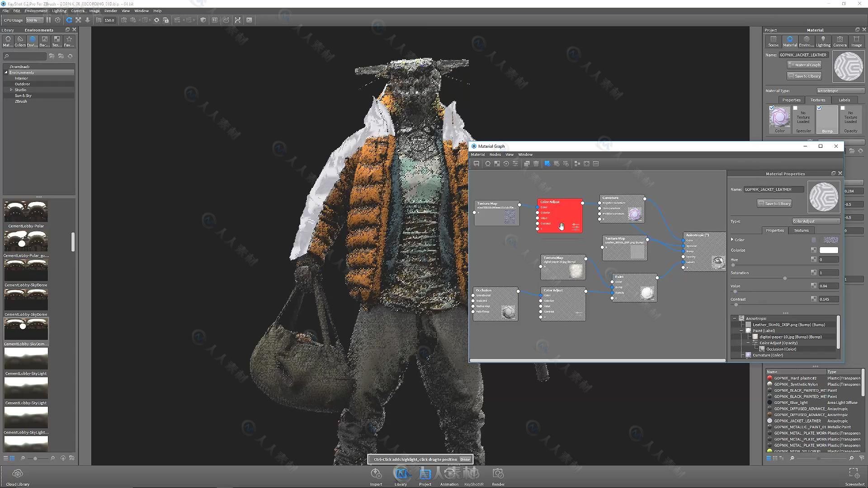The height and width of the screenshot is (488, 868).
Task: Click the Duplicate node icon in Material Graph
Action: click(527, 164)
